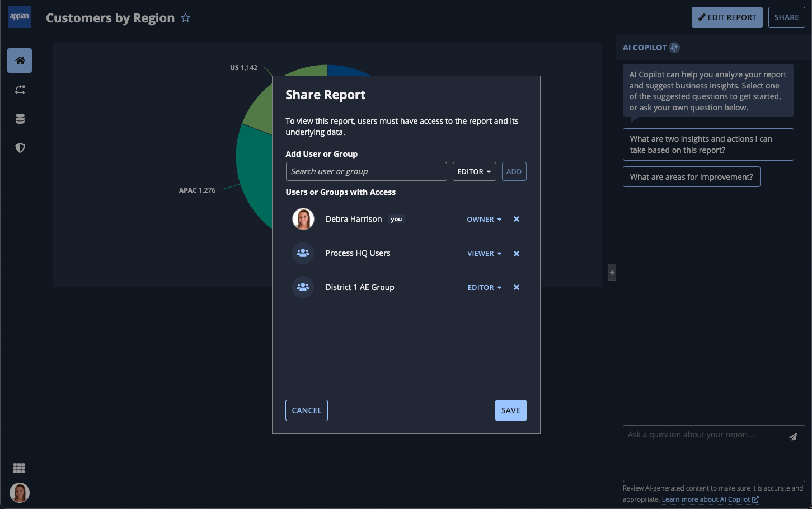Open Learn more about AI Copilot link

tap(710, 499)
